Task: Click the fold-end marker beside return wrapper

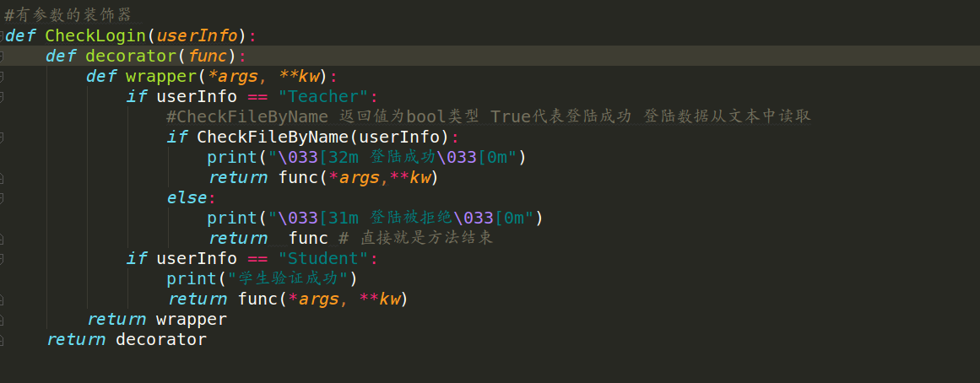Action: (2, 319)
